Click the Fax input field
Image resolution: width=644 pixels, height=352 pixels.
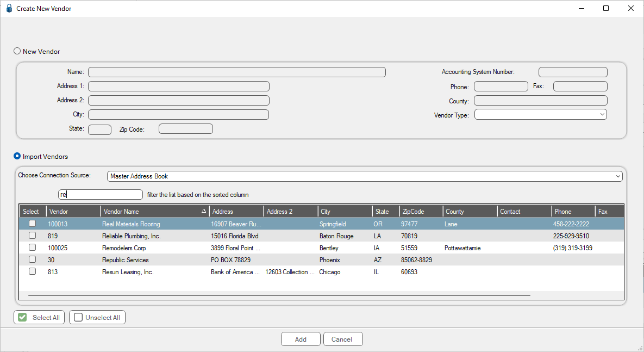click(580, 86)
